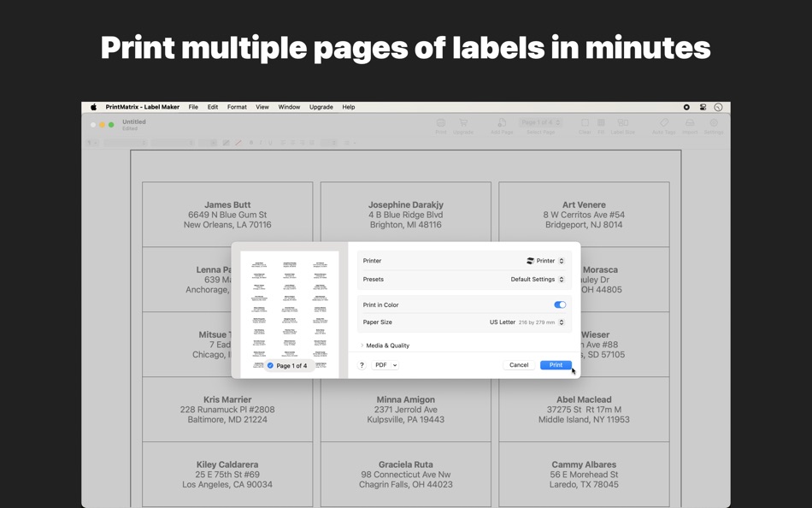Select the Josephine Darakjy address label
Image resolution: width=812 pixels, height=508 pixels.
405,215
